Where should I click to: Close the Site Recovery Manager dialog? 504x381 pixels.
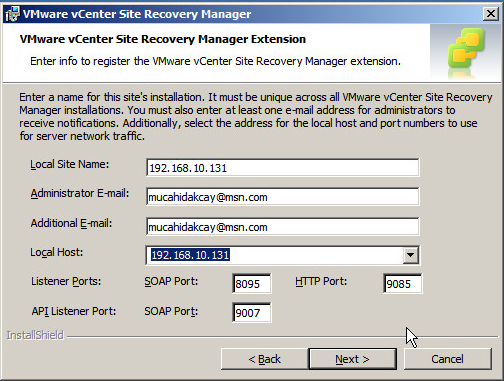(x=491, y=14)
